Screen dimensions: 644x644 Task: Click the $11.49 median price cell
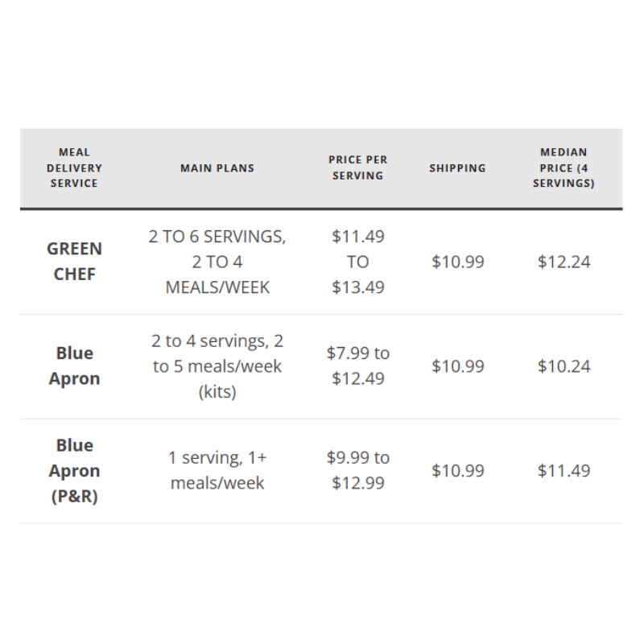pyautogui.click(x=563, y=471)
